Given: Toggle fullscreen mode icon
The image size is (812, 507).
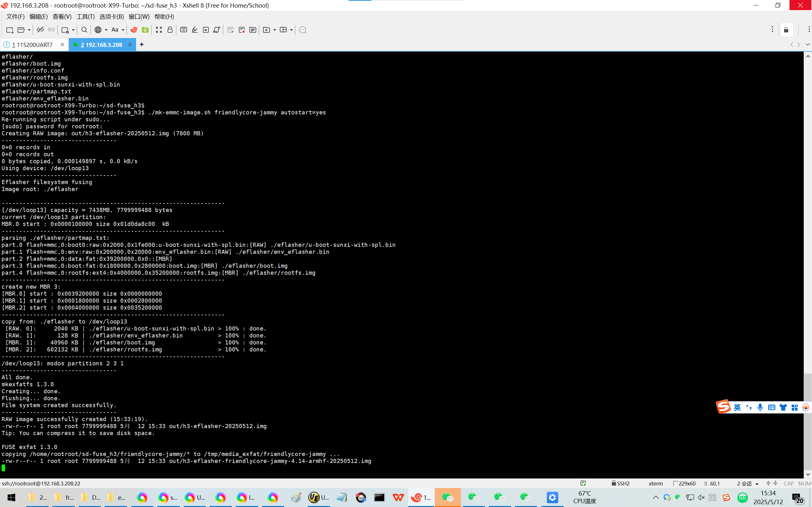Looking at the screenshot, I should (x=159, y=30).
